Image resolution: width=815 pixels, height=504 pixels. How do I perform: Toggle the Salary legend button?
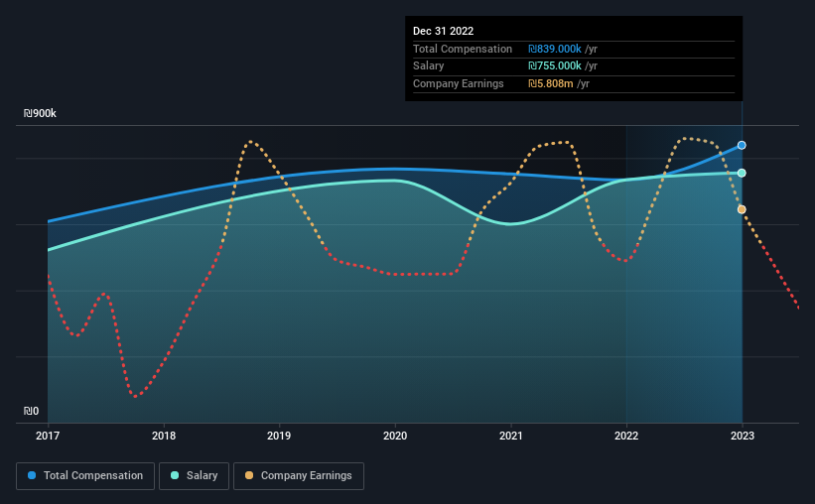[x=194, y=476]
